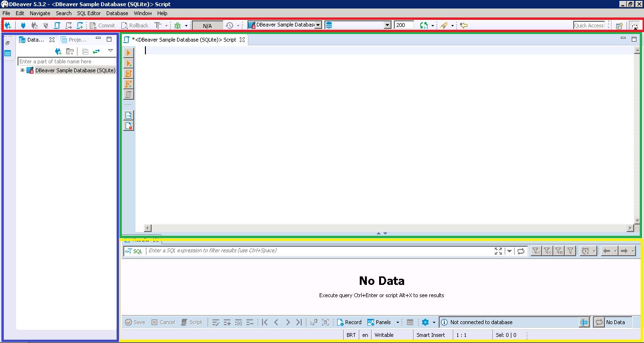Click the recent SQL script icon in toolbar
The height and width of the screenshot is (343, 644).
(x=69, y=26)
